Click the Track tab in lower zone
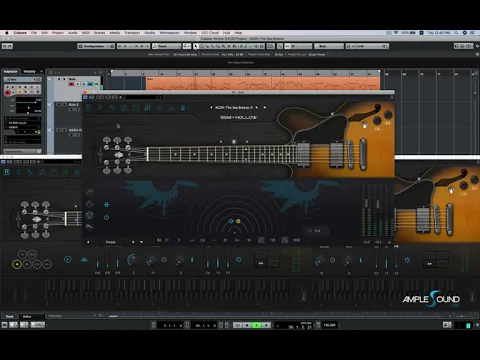480x360 pixels. (x=10, y=316)
